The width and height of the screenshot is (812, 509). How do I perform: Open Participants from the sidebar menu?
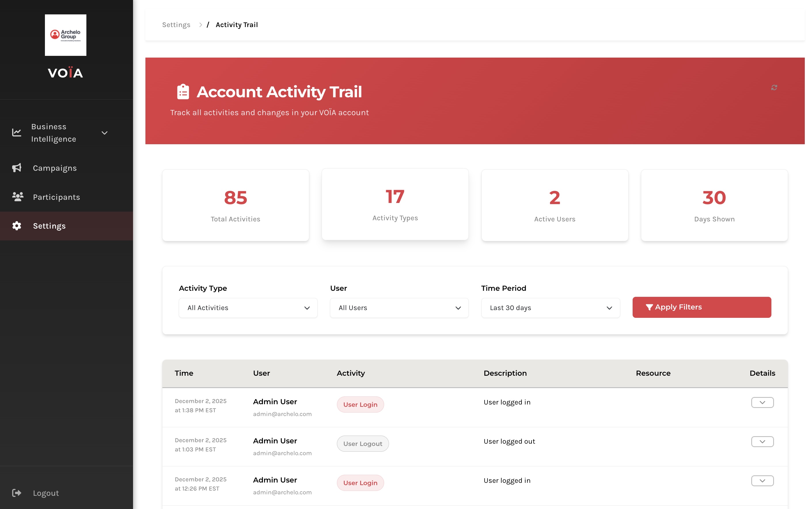tap(56, 197)
